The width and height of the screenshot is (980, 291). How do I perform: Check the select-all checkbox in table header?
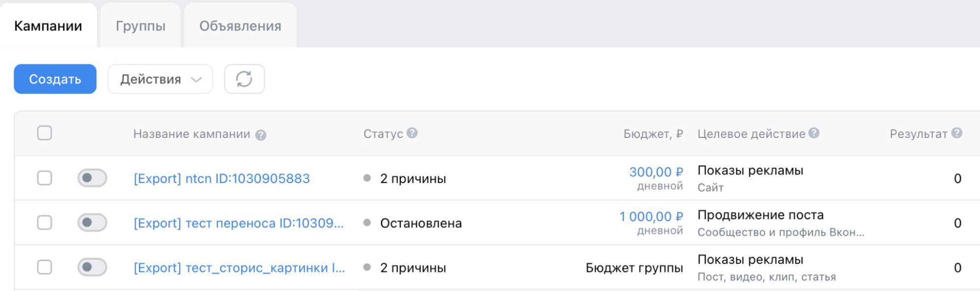[44, 132]
